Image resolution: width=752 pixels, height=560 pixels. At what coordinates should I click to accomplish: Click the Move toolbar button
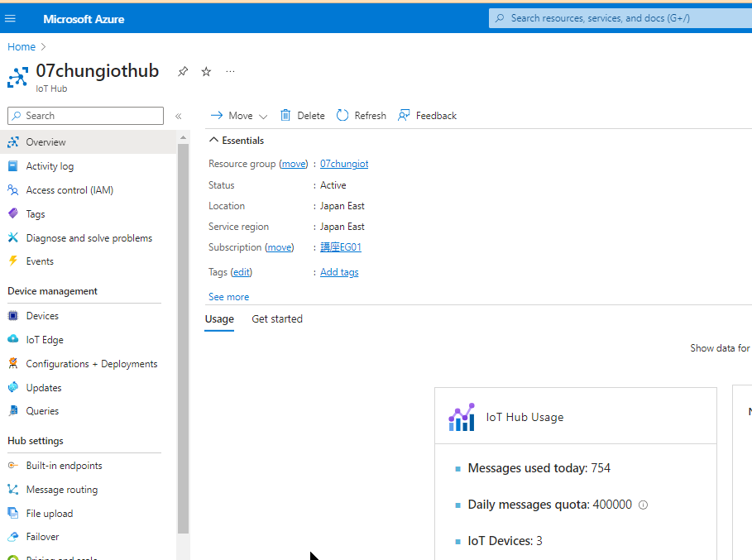(238, 116)
